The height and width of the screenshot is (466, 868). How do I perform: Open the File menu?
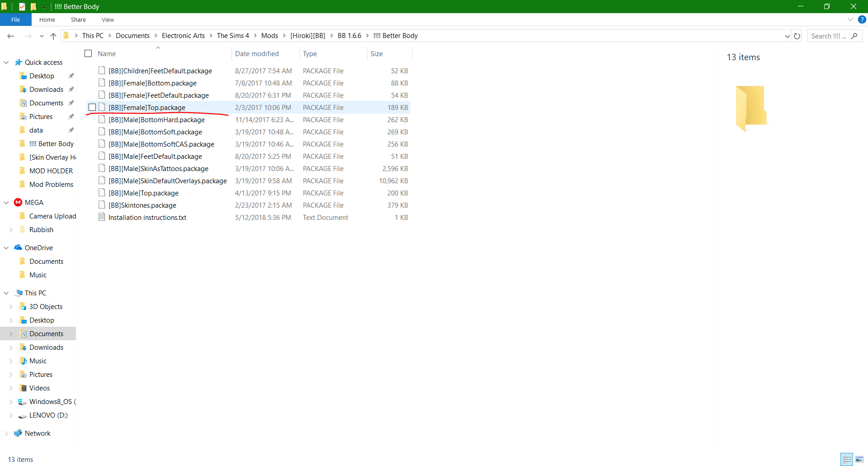click(15, 19)
